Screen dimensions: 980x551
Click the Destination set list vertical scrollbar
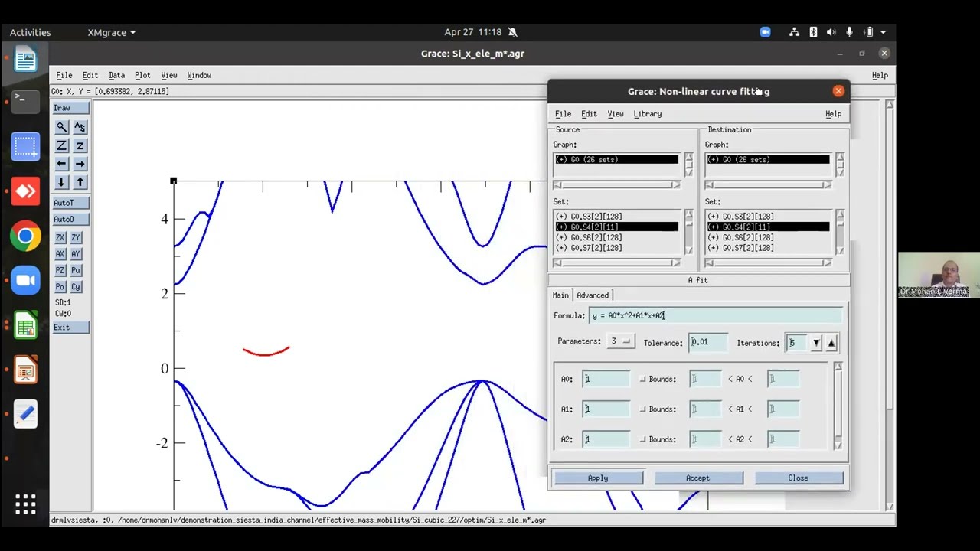[839, 232]
